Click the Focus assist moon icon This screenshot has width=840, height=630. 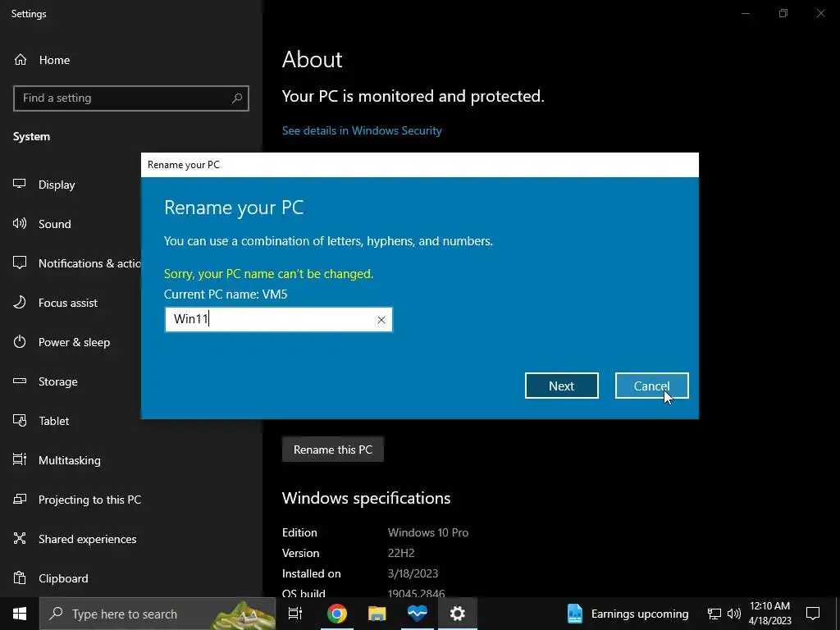point(20,302)
